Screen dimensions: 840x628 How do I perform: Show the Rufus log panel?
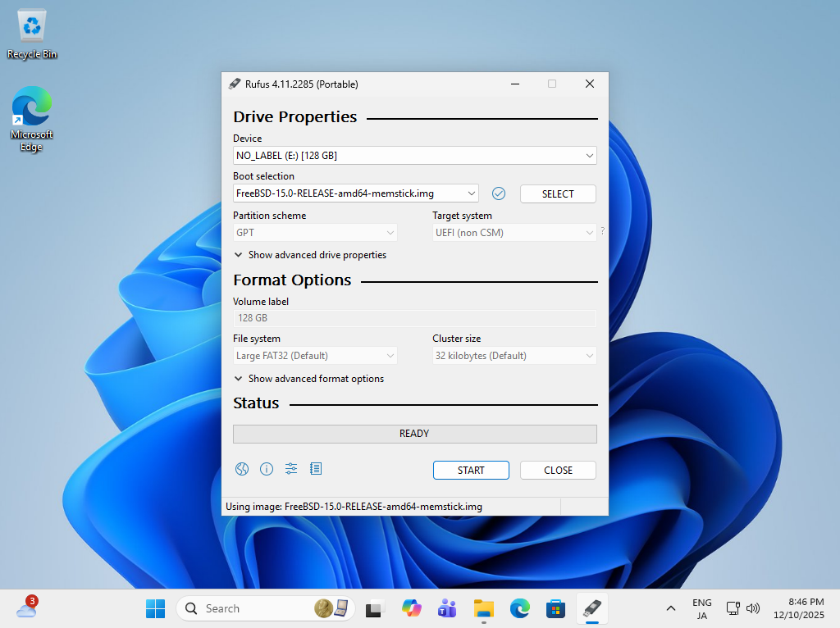click(x=315, y=468)
